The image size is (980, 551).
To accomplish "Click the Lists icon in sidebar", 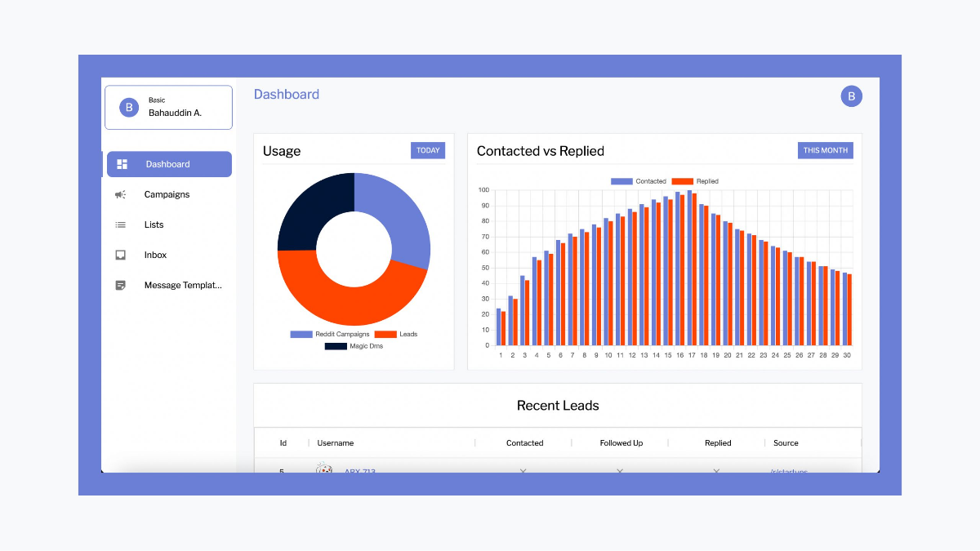I will [121, 224].
